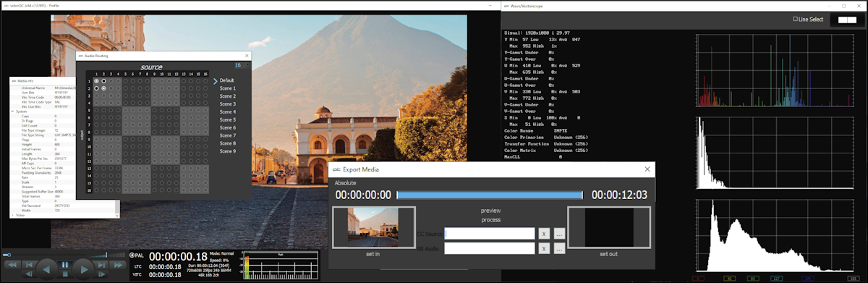The height and width of the screenshot is (283, 868).
Task: Click the rewind transport button
Action: (x=12, y=265)
